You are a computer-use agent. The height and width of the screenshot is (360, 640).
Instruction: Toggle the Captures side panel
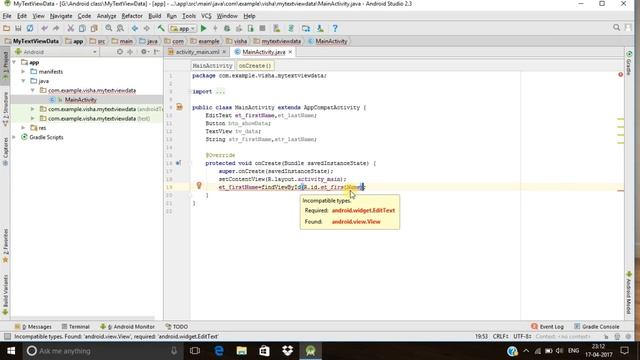tap(5, 151)
